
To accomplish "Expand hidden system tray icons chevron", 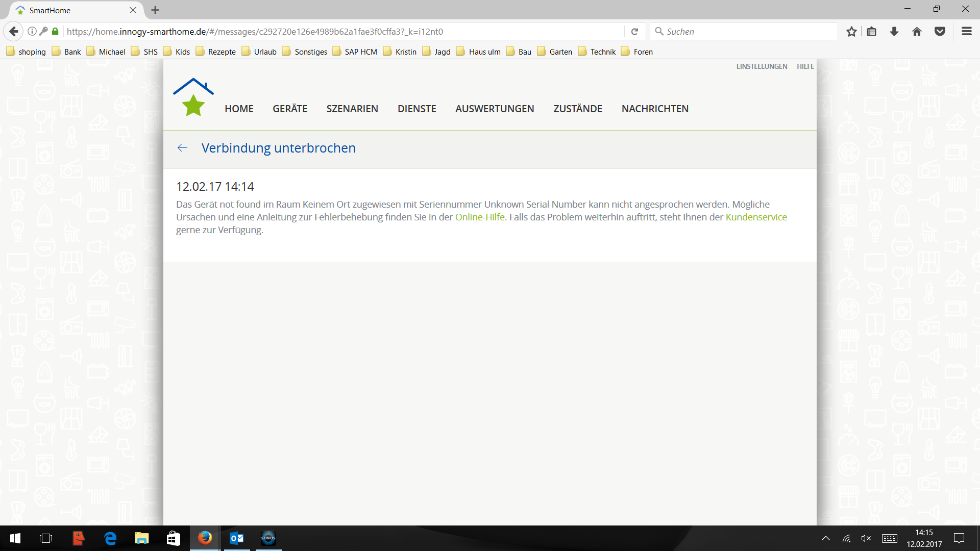I will (x=825, y=538).
